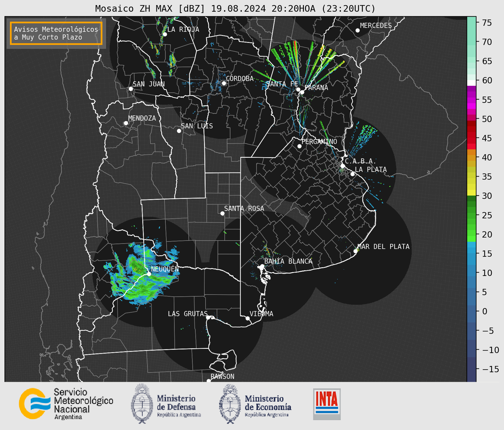The height and width of the screenshot is (430, 504).
Task: Select the Paraná city marker
Action: click(x=302, y=92)
